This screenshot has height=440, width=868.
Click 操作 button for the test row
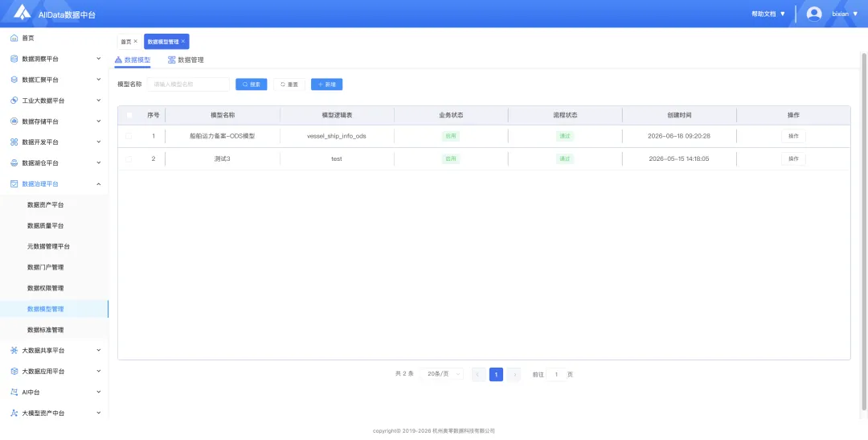[x=793, y=159]
